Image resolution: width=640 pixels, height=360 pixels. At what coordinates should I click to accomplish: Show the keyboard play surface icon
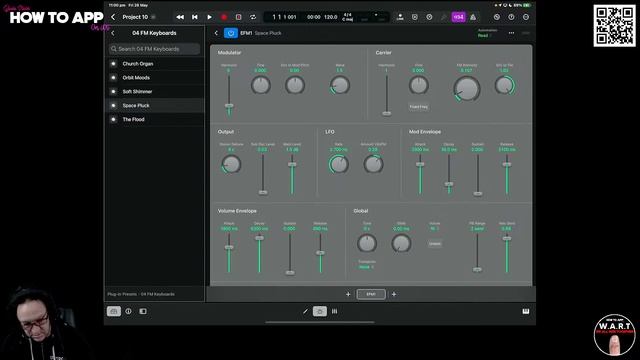526,311
